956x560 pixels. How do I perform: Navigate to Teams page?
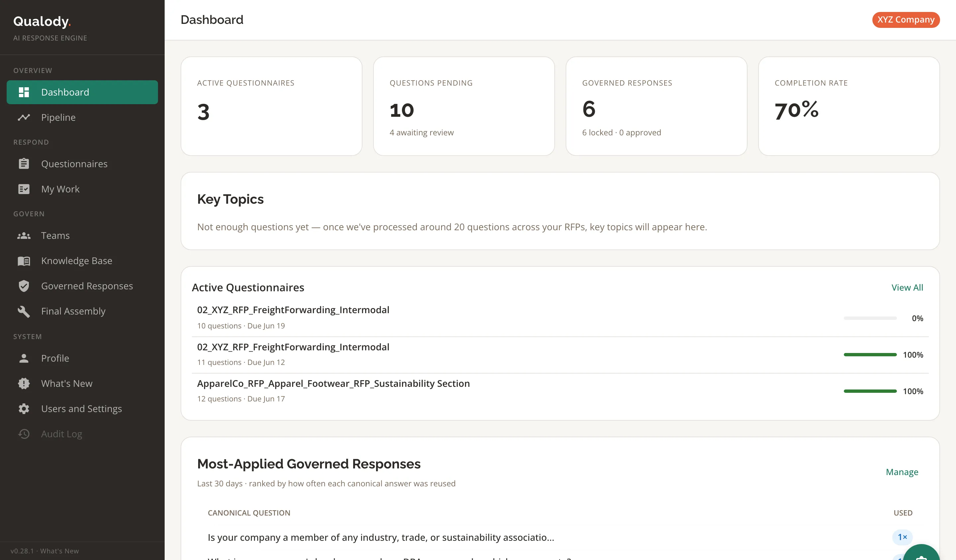(x=82, y=236)
